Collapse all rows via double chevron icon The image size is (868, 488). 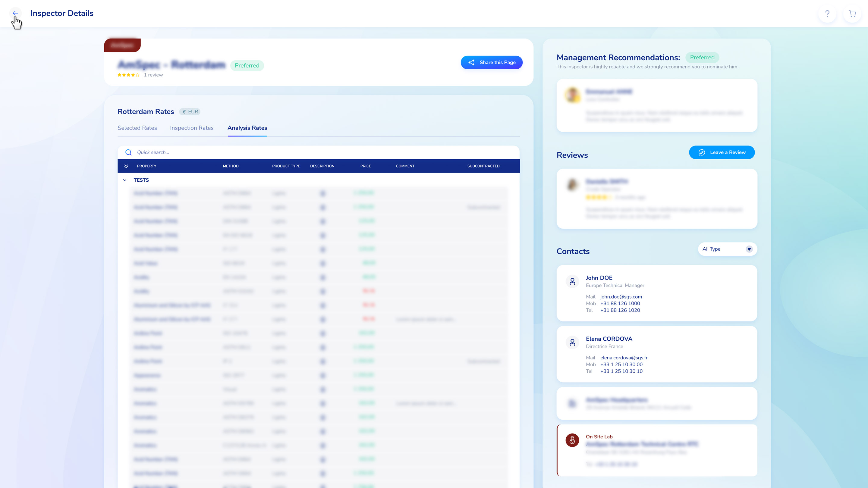[x=126, y=166]
